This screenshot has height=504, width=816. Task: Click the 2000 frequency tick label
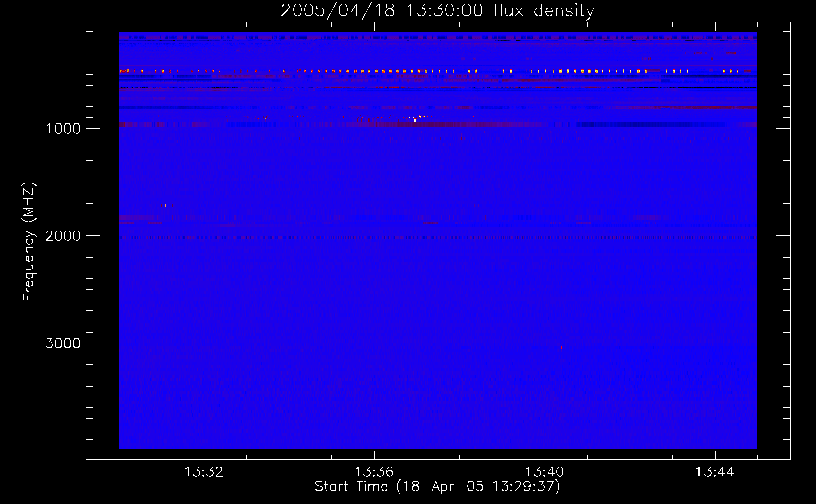click(x=63, y=236)
